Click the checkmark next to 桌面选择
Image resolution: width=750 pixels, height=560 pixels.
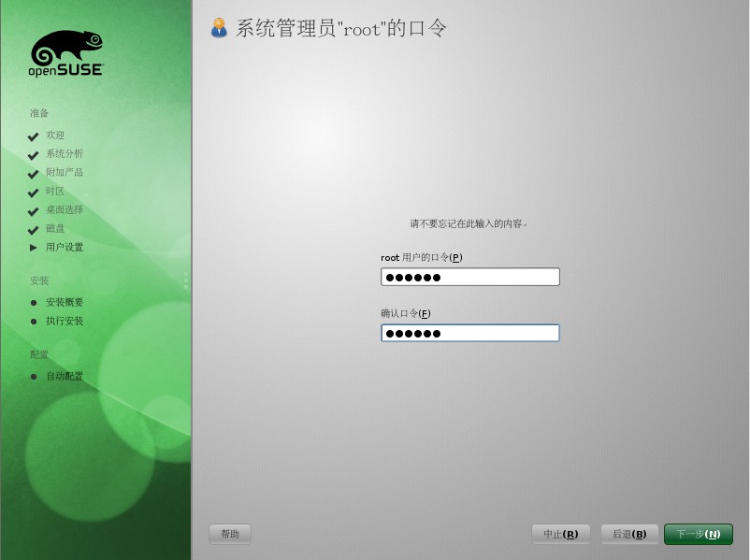click(33, 211)
